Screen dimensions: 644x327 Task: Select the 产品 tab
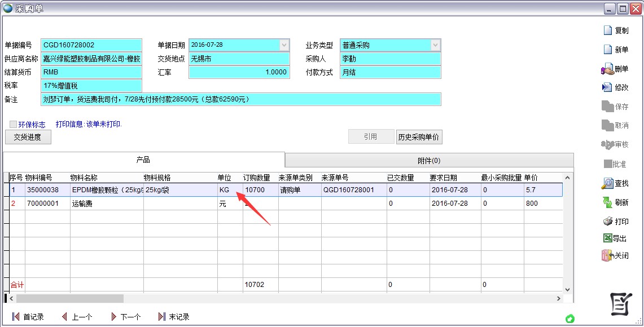tap(143, 160)
